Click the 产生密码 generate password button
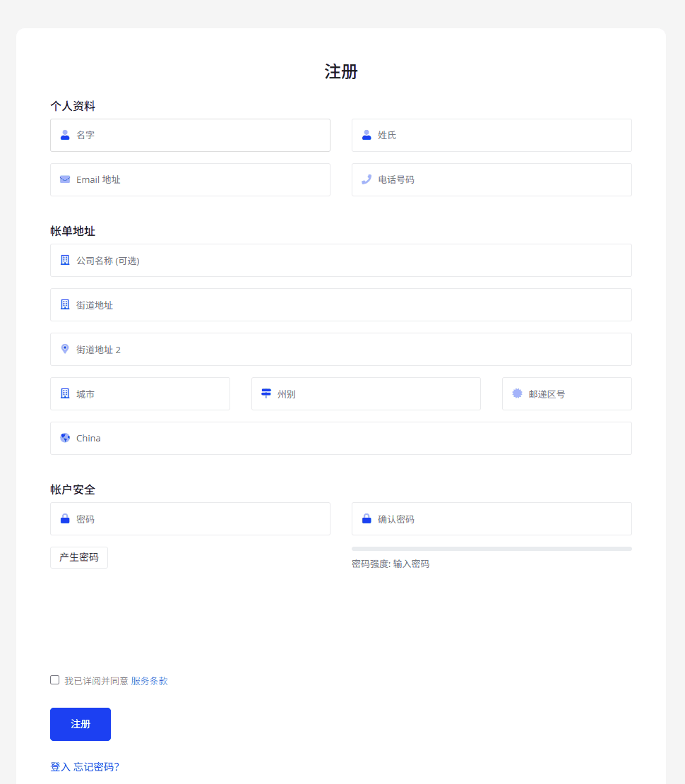The width and height of the screenshot is (685, 784). tap(79, 557)
